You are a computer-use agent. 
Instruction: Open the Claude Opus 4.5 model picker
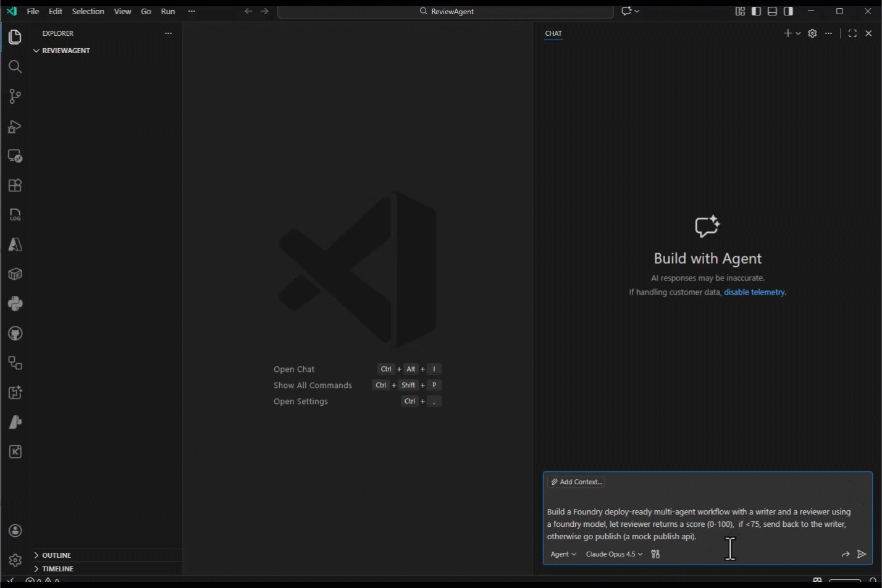[613, 554]
